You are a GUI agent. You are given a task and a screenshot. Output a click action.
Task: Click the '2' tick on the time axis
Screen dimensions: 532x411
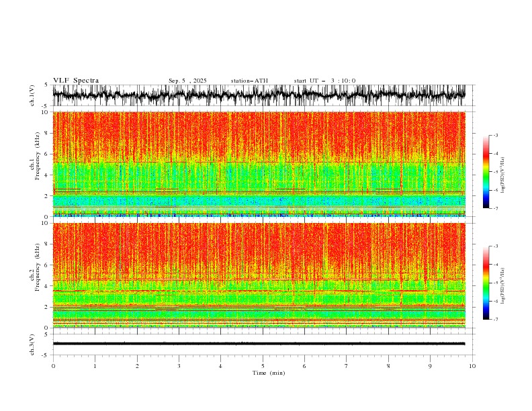coord(137,366)
